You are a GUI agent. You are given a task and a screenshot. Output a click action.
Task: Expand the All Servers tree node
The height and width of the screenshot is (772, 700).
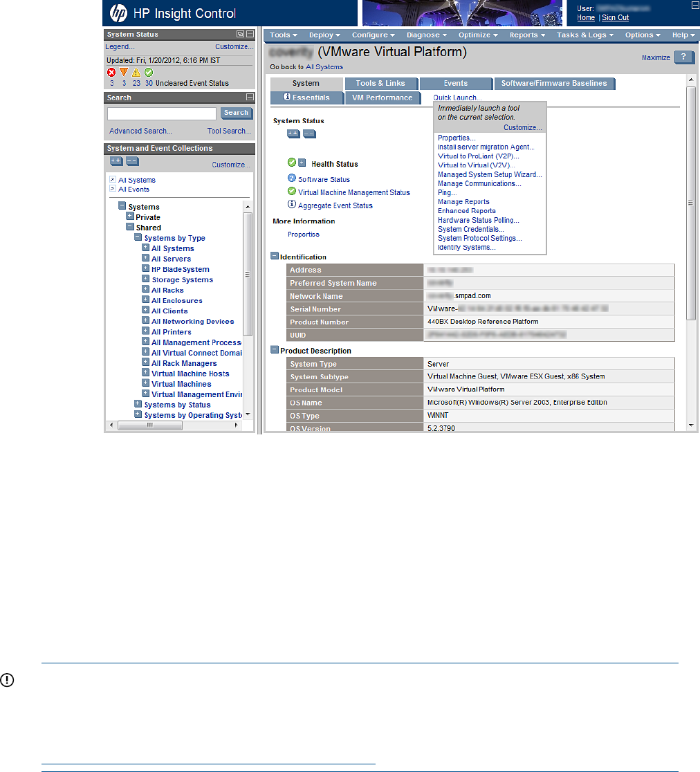(x=146, y=258)
